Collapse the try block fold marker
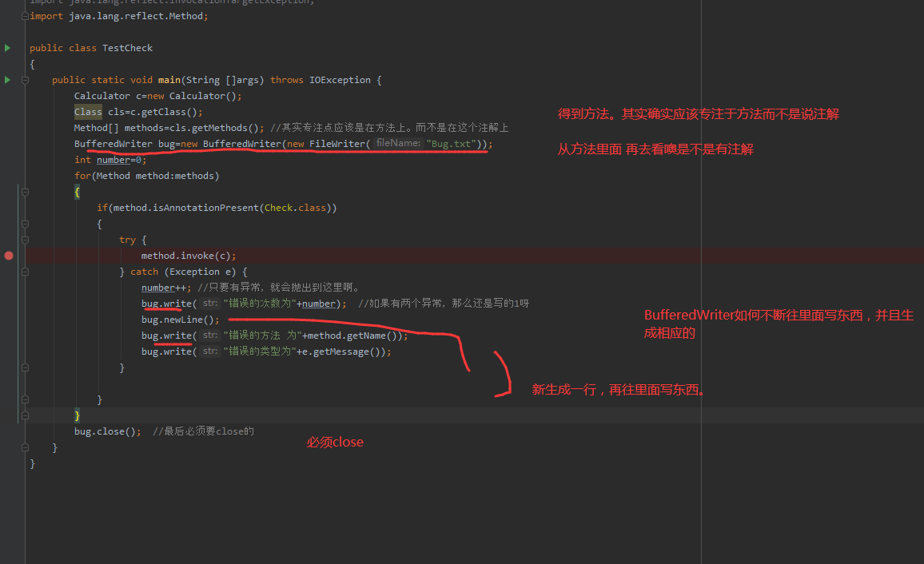The width and height of the screenshot is (924, 564). (x=25, y=240)
